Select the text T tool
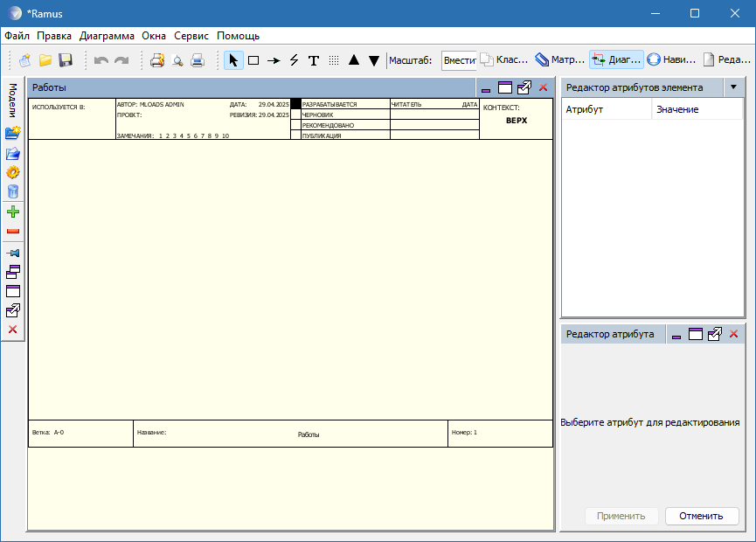Viewport: 756px width, 542px height. pyautogui.click(x=314, y=60)
